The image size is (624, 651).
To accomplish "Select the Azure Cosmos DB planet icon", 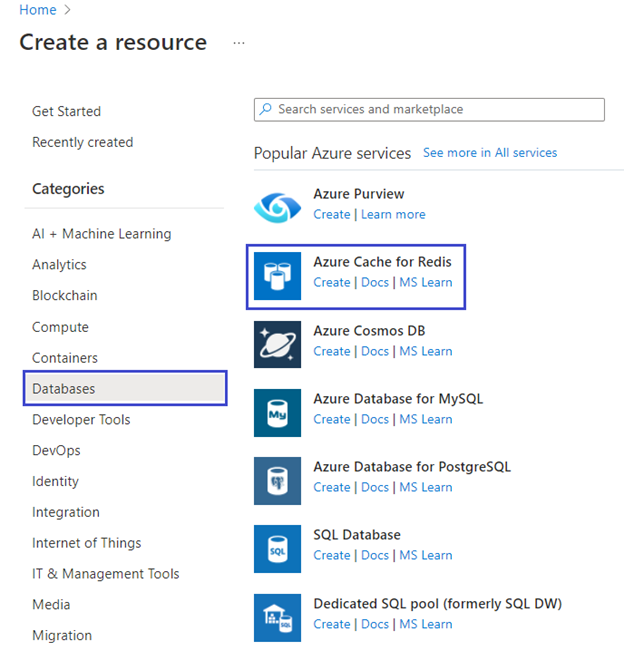I will [x=277, y=342].
